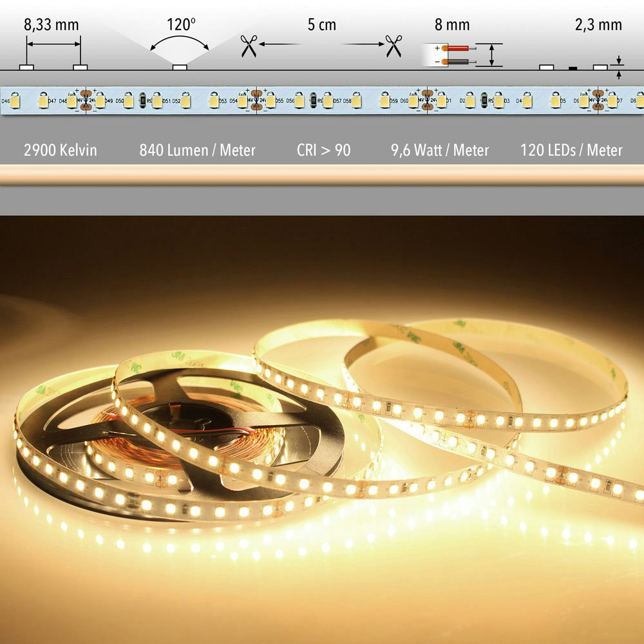This screenshot has height=644, width=644.
Task: Click the 8 mm width double arrow
Action: (493, 55)
